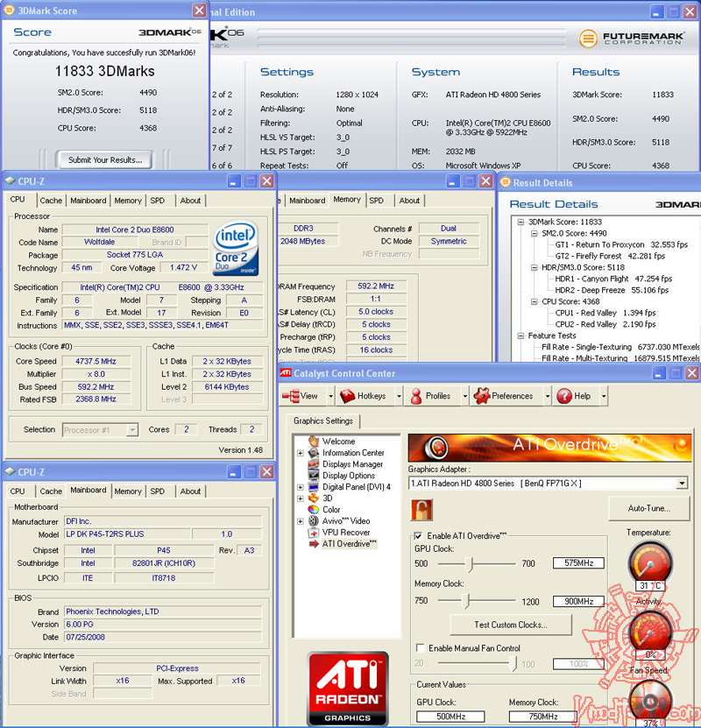Screen dimensions: 701x728
Task: Select the Color settings icon
Action: pos(314,509)
